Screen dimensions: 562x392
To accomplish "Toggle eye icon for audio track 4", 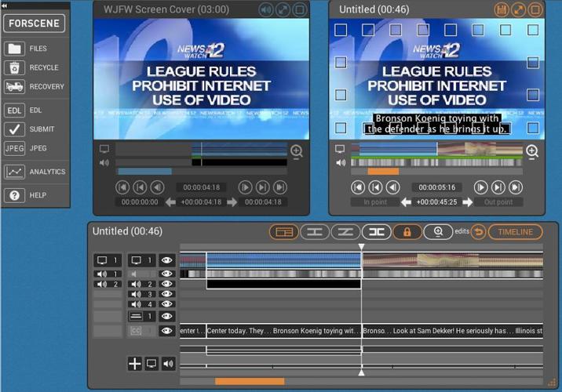I will pyautogui.click(x=166, y=304).
